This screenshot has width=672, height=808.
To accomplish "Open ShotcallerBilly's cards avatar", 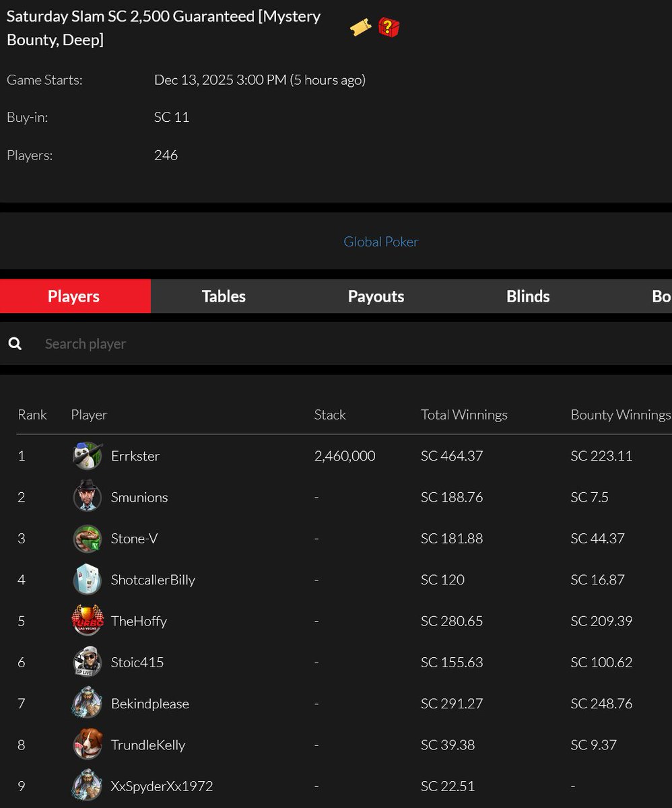I will pos(88,580).
